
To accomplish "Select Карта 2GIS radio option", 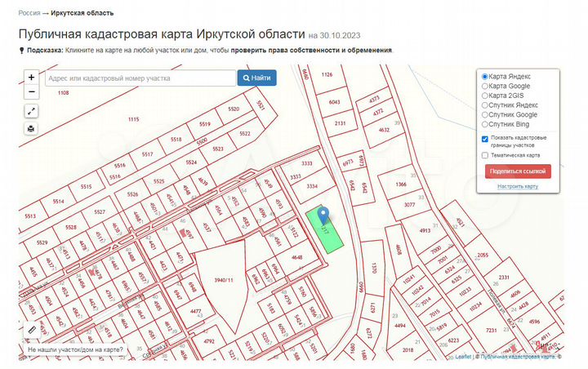I will [x=485, y=96].
